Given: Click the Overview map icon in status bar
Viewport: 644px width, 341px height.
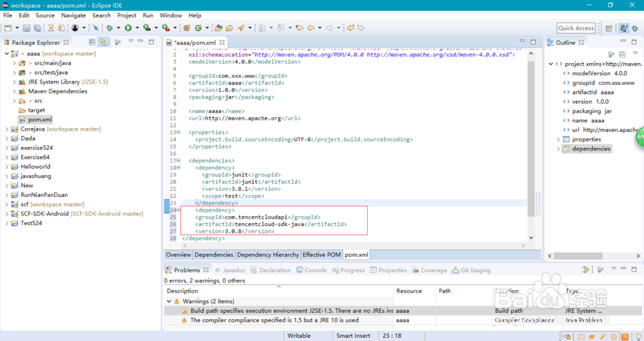Looking at the screenshot, I should [x=582, y=336].
